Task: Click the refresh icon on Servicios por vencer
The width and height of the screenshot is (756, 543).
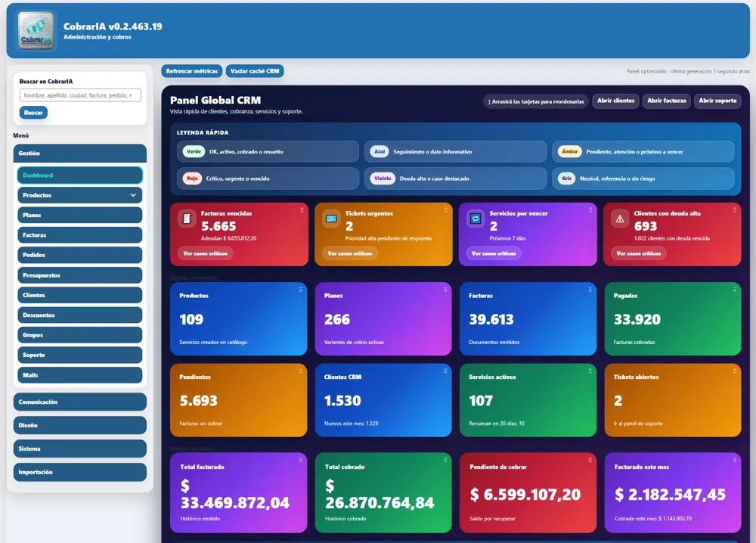Action: (x=476, y=219)
